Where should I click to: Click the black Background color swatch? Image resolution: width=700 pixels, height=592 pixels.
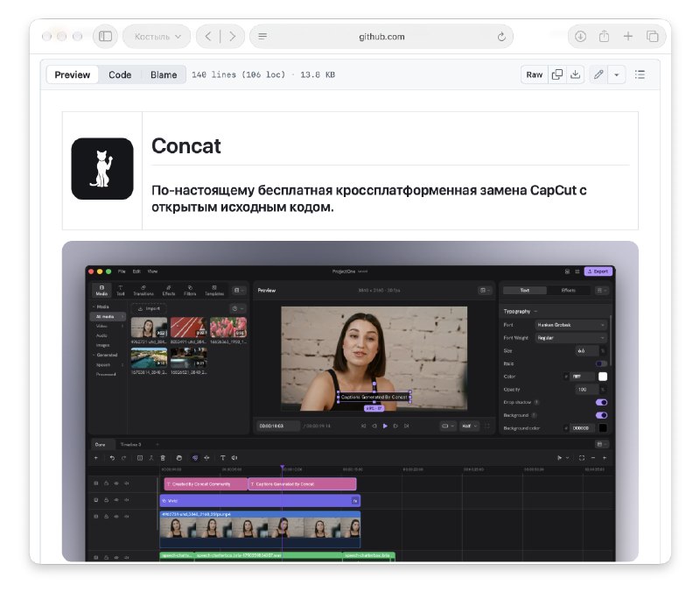603,428
